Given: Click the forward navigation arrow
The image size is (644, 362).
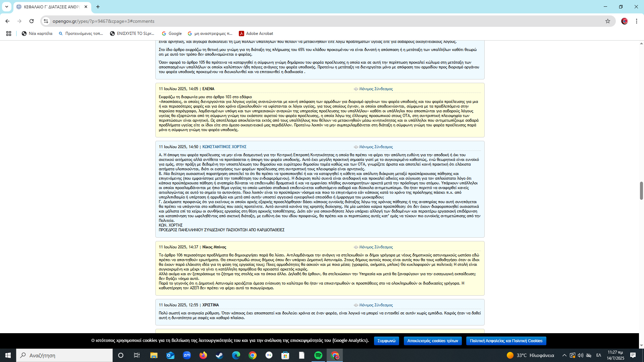Looking at the screenshot, I should click(x=19, y=21).
